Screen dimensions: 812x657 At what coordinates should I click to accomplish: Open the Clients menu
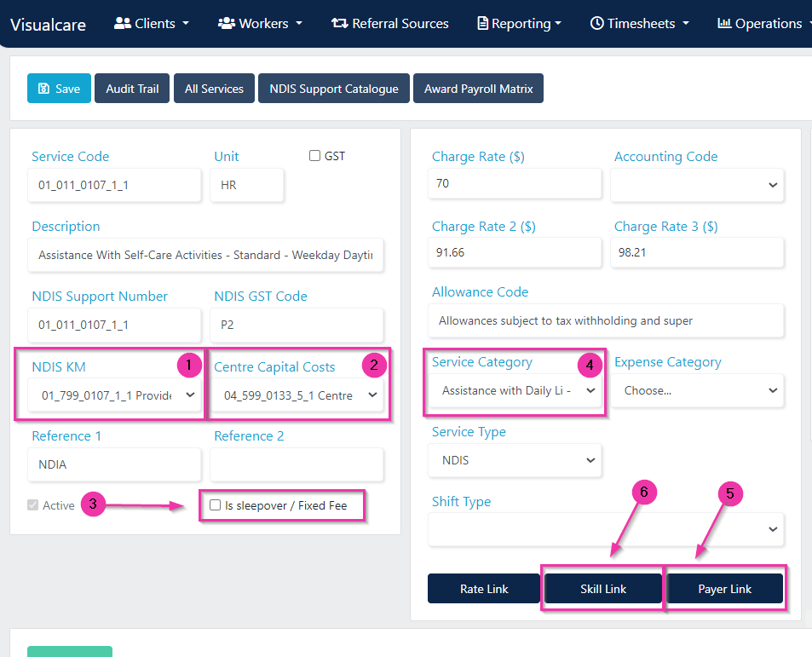pyautogui.click(x=151, y=24)
